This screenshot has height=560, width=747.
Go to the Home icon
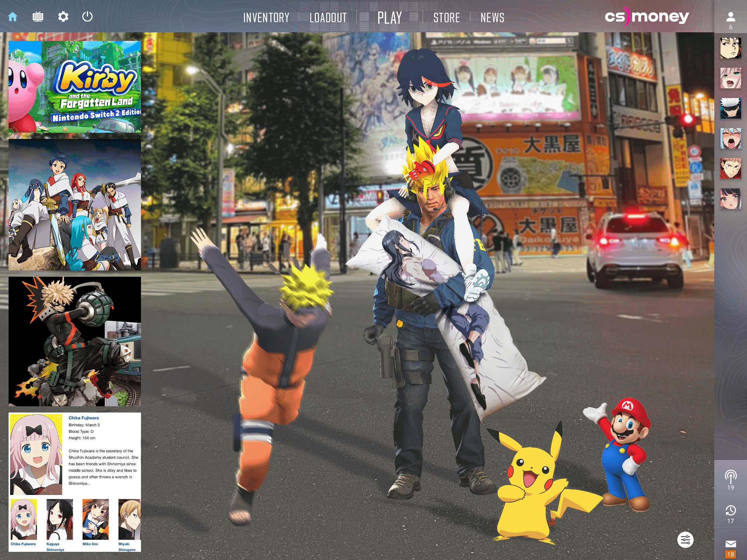click(x=13, y=17)
